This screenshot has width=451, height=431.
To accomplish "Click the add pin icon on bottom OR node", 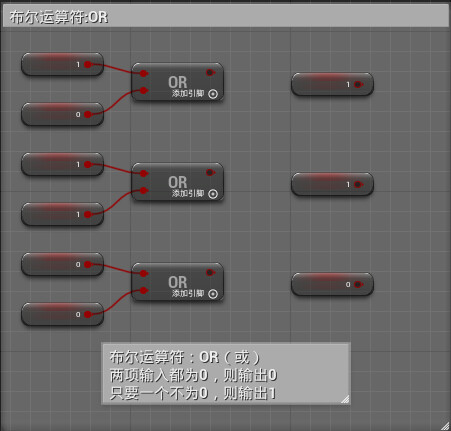I will tap(213, 294).
